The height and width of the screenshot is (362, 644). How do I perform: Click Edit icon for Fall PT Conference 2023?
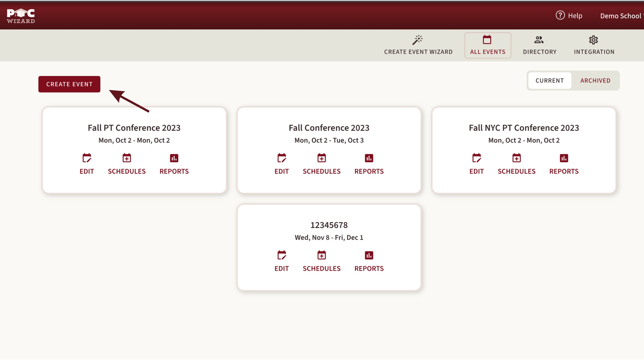[87, 158]
